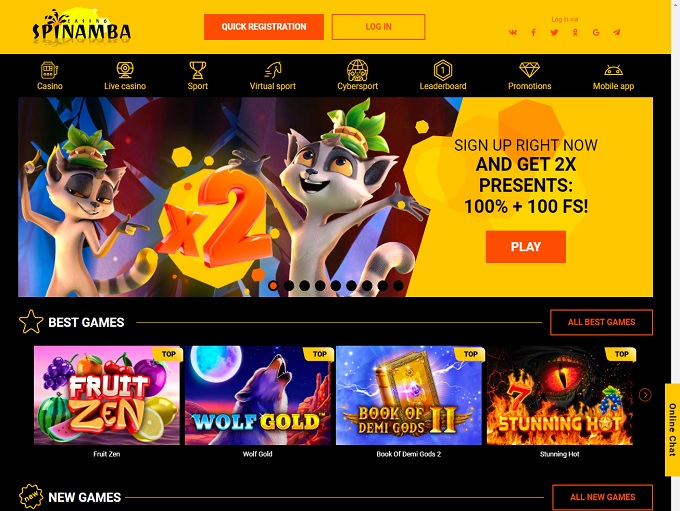Screen dimensions: 680x511
Task: Log in via Telegram icon
Action: tap(616, 33)
